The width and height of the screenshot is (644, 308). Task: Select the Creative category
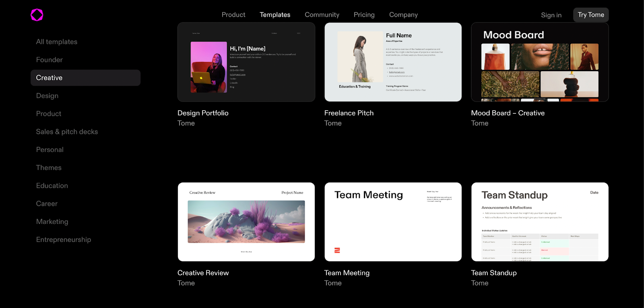pyautogui.click(x=85, y=78)
